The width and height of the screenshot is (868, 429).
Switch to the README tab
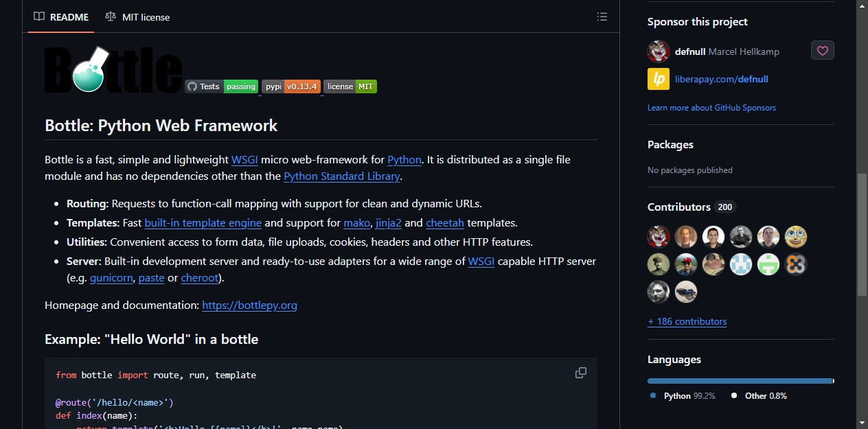[x=62, y=16]
